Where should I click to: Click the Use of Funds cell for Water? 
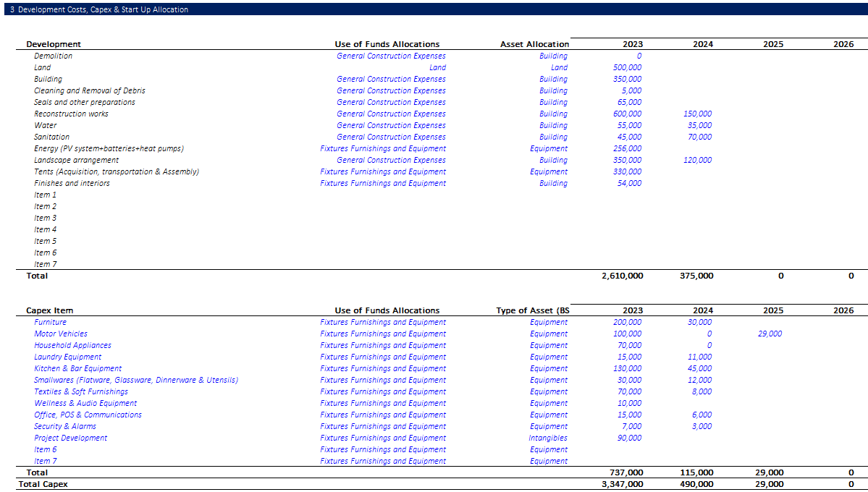[x=391, y=125]
